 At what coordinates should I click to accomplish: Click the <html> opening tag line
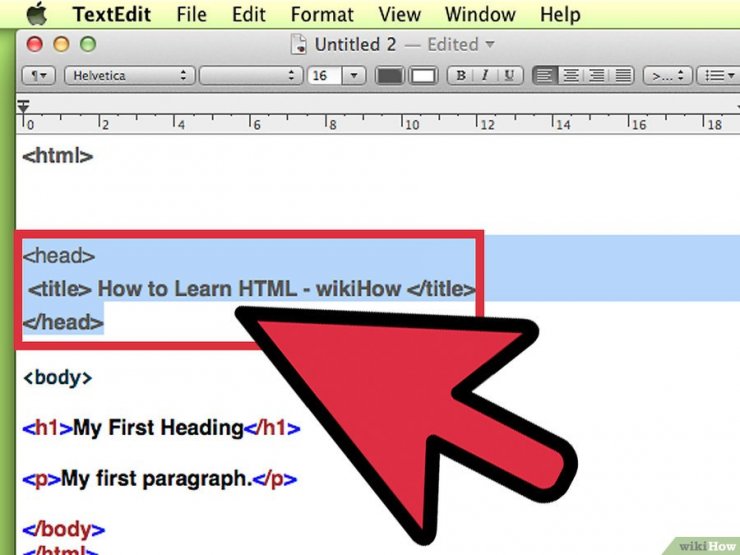[58, 156]
